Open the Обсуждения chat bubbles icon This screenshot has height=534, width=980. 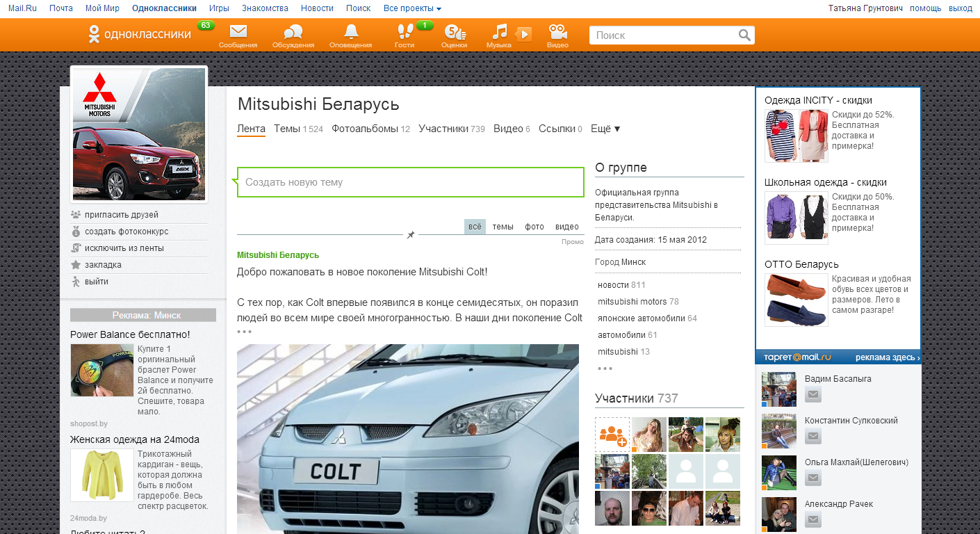(293, 31)
